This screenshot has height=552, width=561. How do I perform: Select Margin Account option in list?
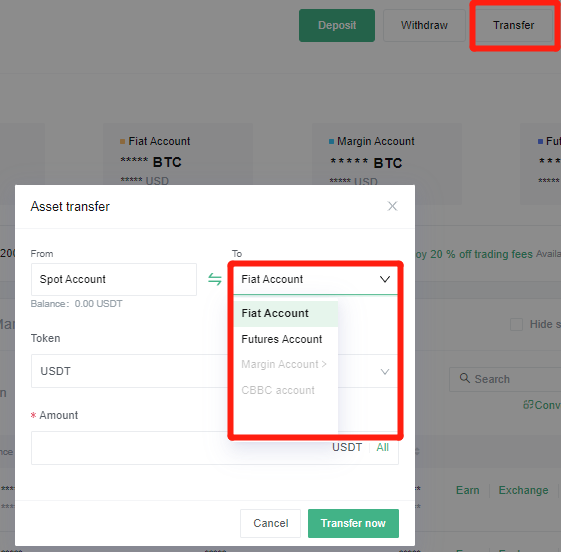(286, 364)
